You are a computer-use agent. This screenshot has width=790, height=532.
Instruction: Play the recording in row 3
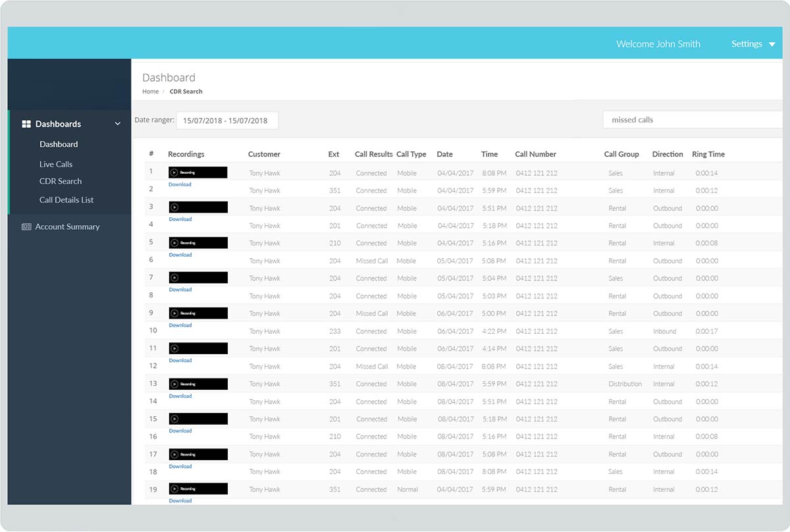pyautogui.click(x=174, y=207)
